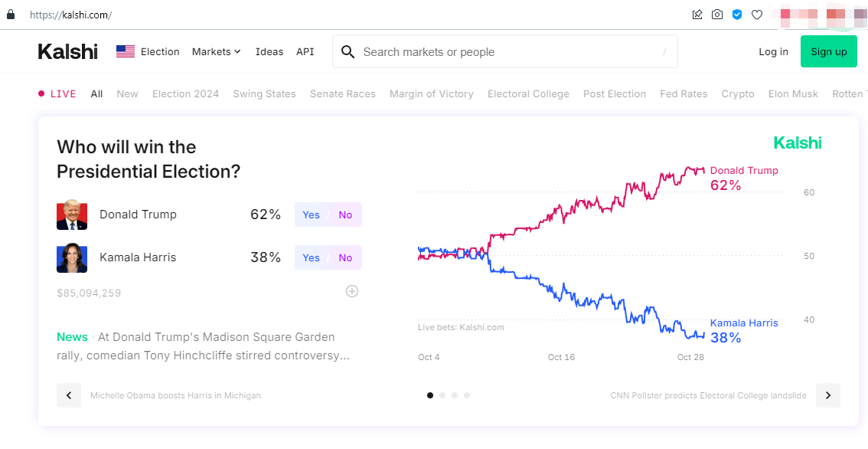
Task: Click the camera snapshot icon in address bar
Action: [717, 15]
